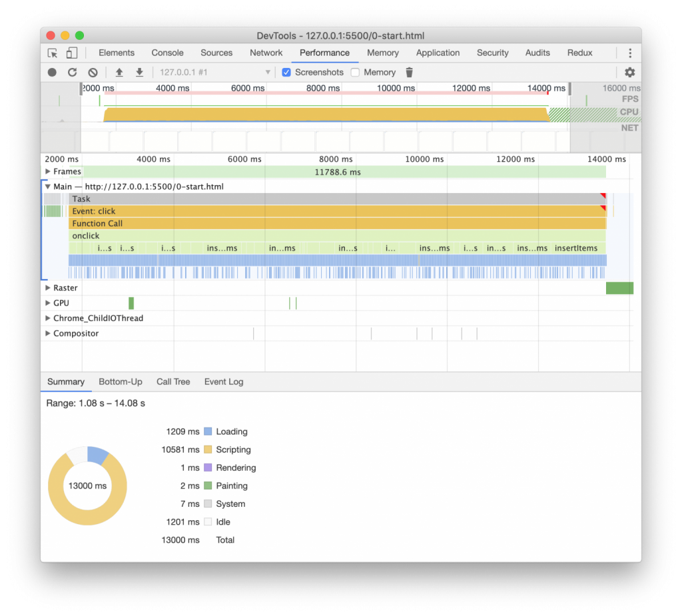Switch to the Application tab
The height and width of the screenshot is (616, 682).
tap(438, 53)
